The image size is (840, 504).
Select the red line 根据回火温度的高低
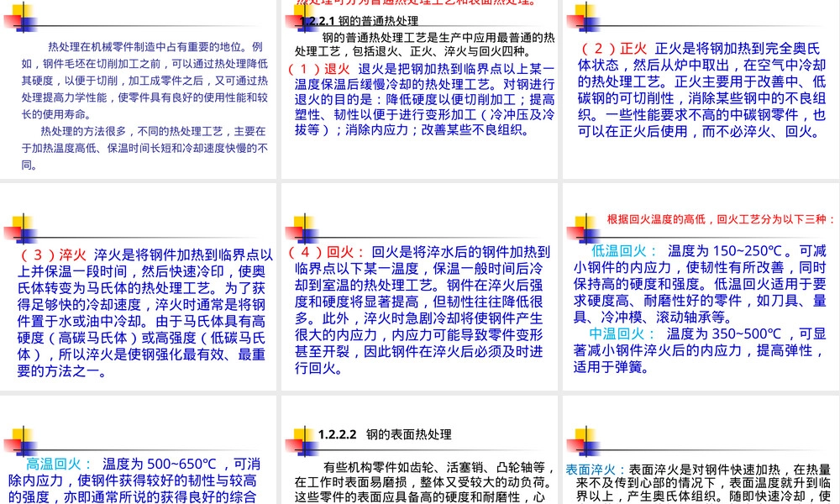(x=721, y=219)
